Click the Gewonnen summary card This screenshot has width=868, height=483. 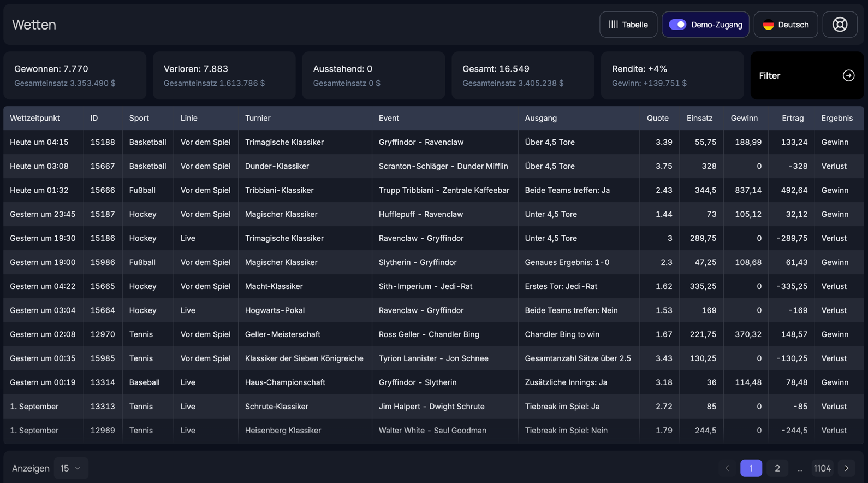click(x=75, y=75)
